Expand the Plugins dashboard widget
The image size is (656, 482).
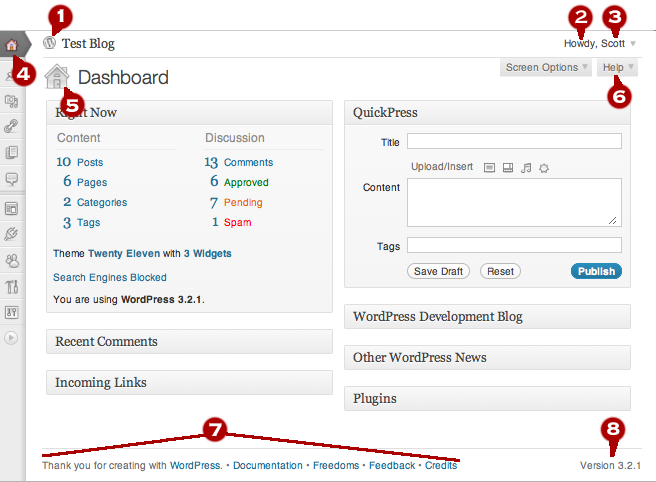point(487,399)
